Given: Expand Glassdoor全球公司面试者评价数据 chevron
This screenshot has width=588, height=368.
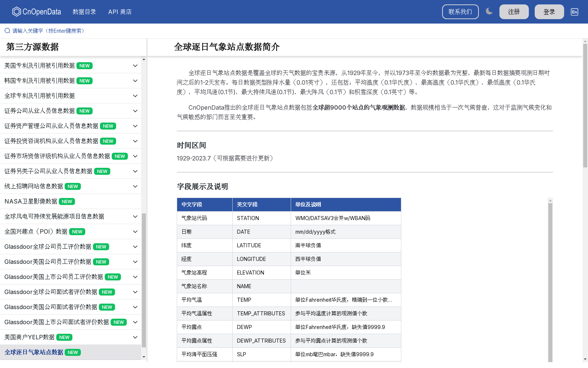Looking at the screenshot, I should (x=135, y=292).
